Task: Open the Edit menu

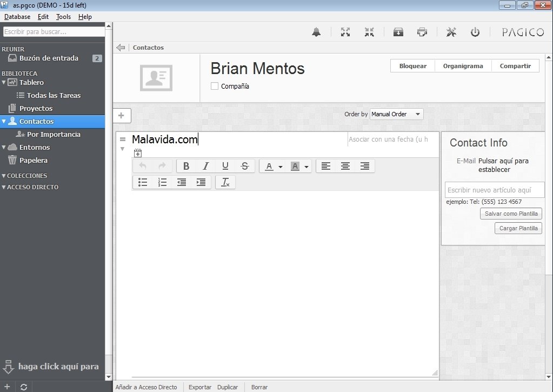Action: click(x=43, y=17)
